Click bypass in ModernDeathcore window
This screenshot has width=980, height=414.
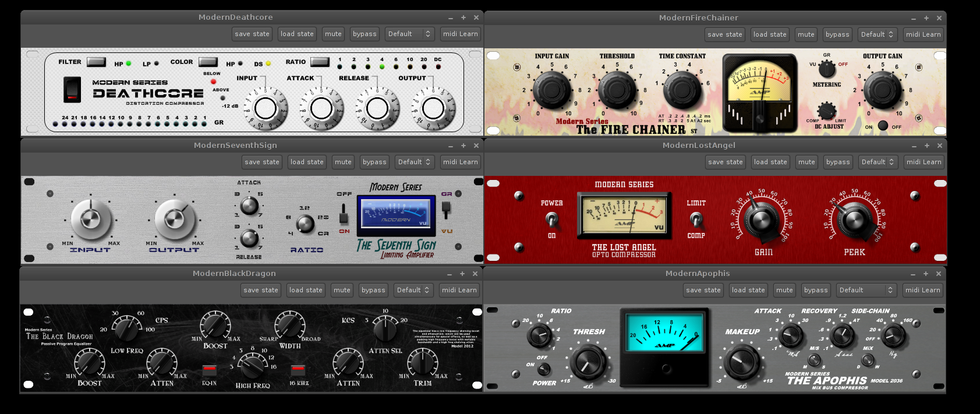click(x=365, y=34)
